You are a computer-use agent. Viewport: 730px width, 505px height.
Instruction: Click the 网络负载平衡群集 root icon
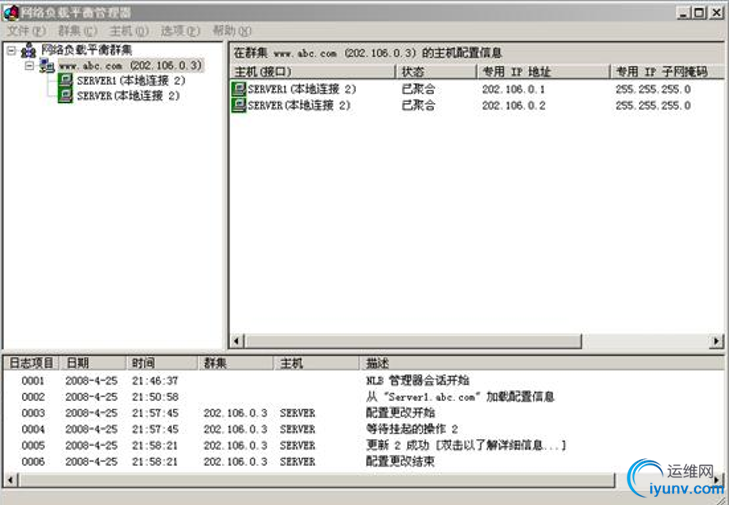[28, 50]
